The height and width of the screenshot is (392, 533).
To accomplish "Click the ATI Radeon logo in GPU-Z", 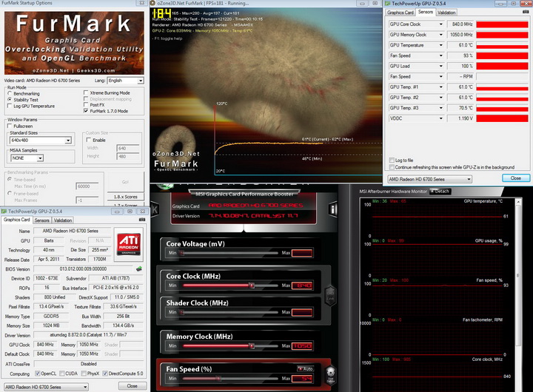I will tap(129, 244).
